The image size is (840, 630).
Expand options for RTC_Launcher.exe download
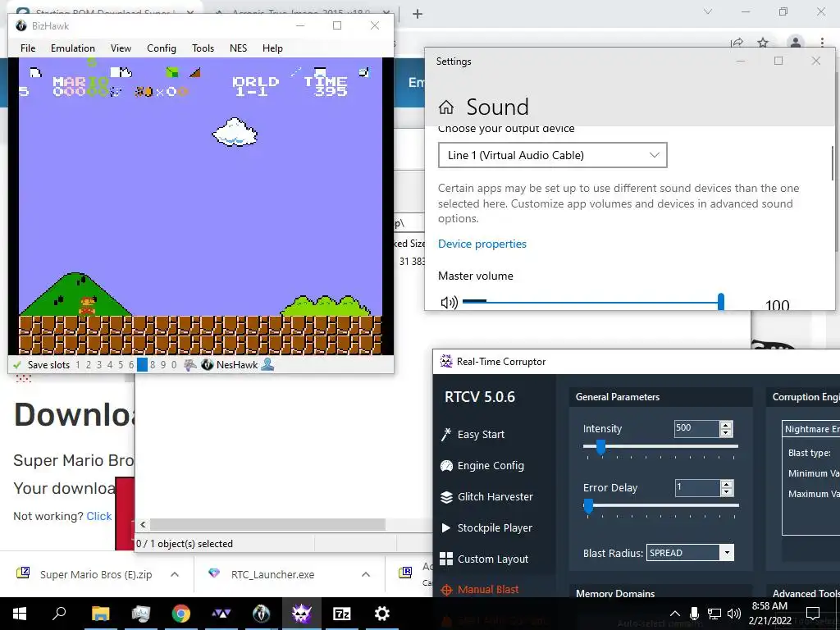[366, 574]
